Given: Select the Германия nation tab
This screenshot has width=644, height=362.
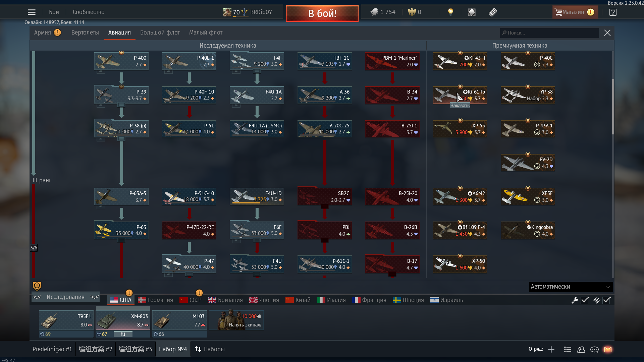Looking at the screenshot, I should [x=156, y=300].
